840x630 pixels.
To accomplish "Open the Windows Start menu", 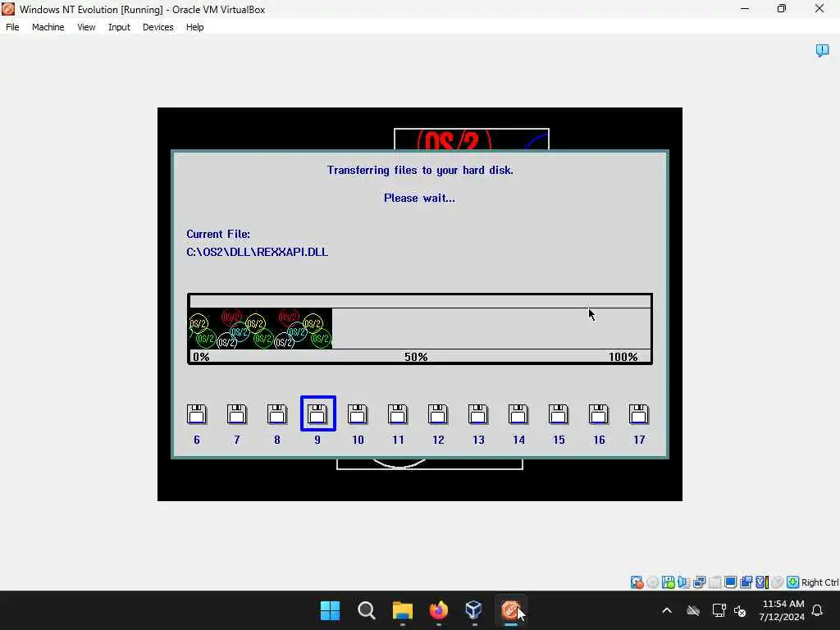I will 330,610.
